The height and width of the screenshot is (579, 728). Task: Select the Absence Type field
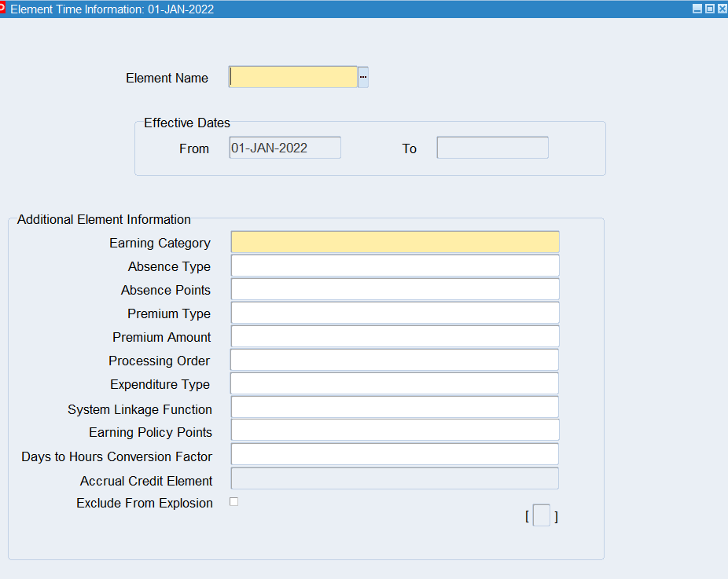point(395,266)
